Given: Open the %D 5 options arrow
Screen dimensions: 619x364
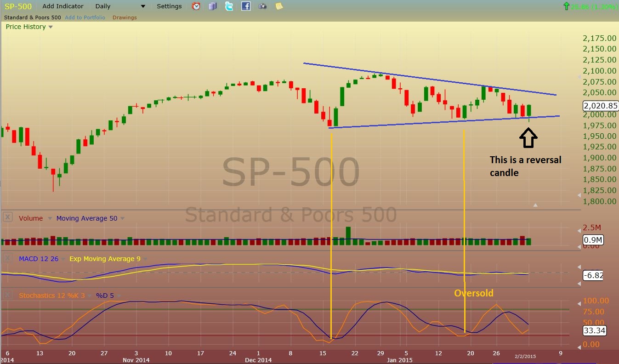Looking at the screenshot, I should coord(118,296).
